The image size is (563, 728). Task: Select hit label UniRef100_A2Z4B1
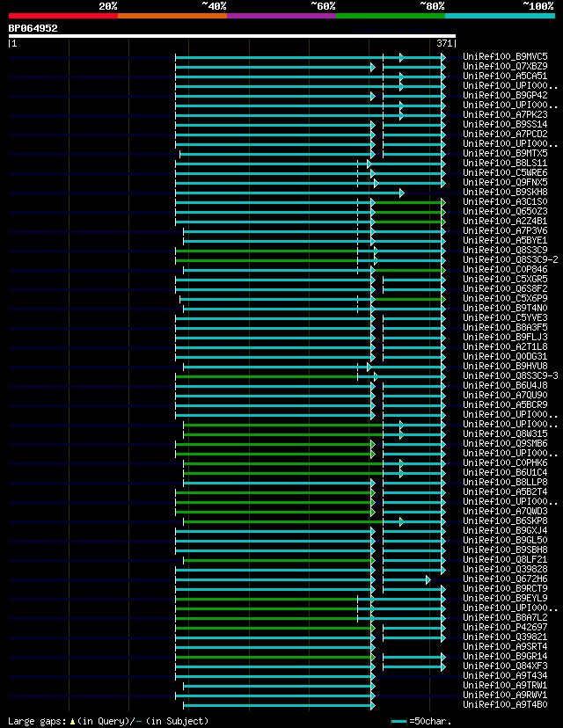click(x=506, y=221)
